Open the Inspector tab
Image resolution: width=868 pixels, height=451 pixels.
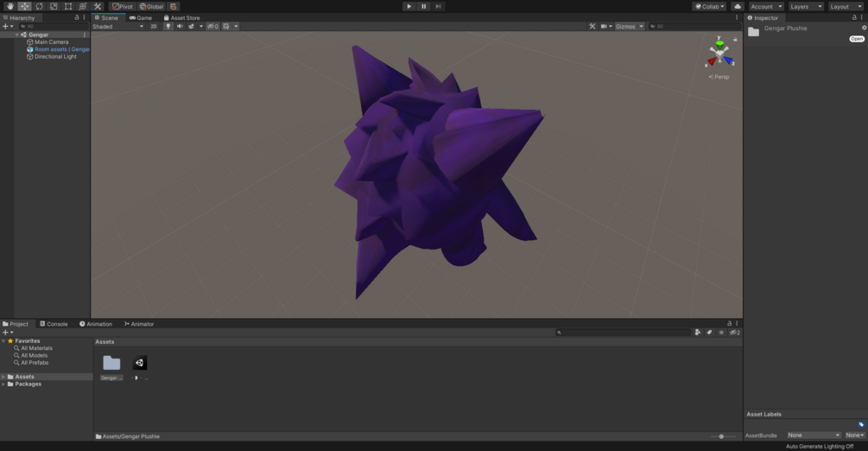click(x=763, y=18)
